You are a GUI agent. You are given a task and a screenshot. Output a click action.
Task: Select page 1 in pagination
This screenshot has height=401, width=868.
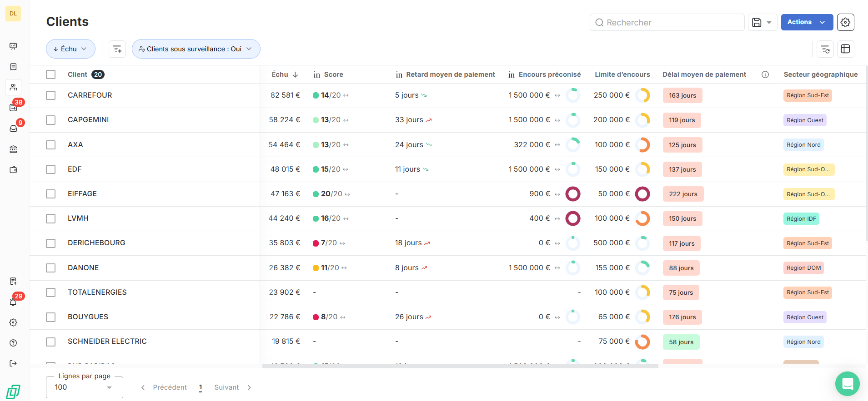(x=201, y=387)
